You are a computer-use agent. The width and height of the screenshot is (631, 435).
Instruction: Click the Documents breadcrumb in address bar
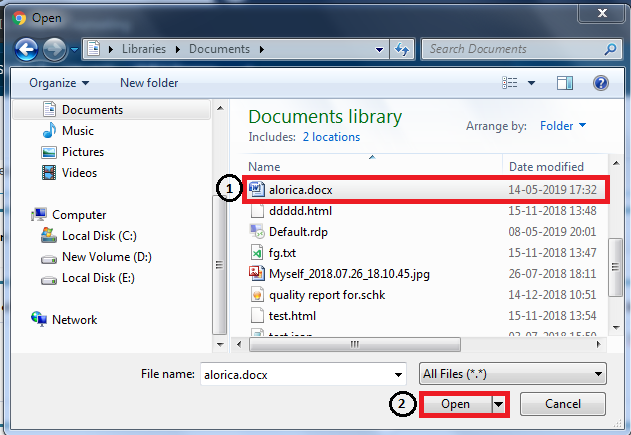(219, 49)
